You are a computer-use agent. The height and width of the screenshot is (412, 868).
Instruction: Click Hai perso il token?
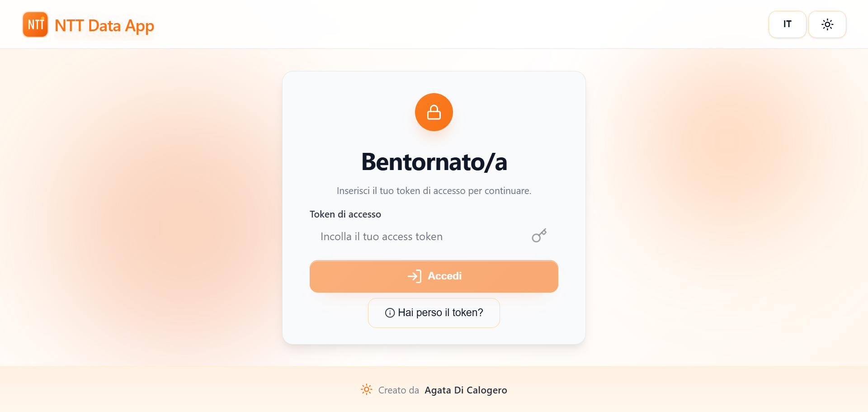click(434, 313)
